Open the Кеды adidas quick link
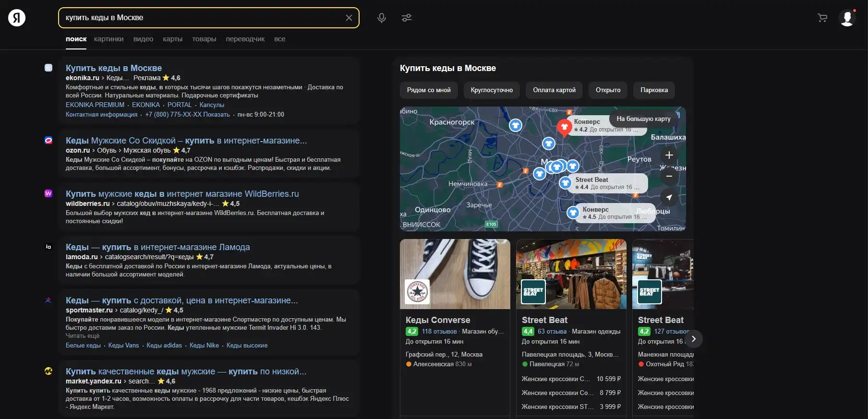This screenshot has height=419, width=868. (x=164, y=345)
